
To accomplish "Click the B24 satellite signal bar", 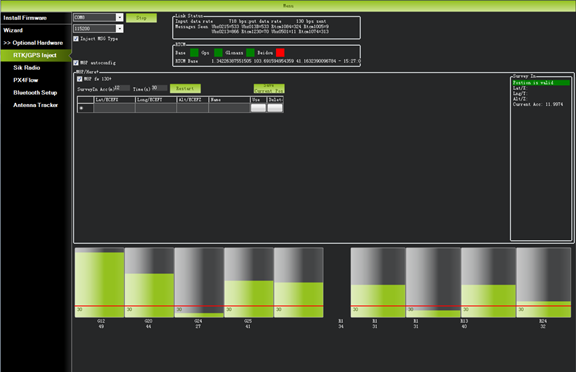I will point(544,282).
